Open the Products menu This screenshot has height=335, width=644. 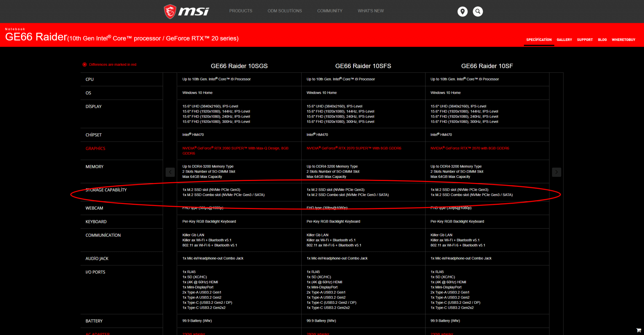(241, 11)
